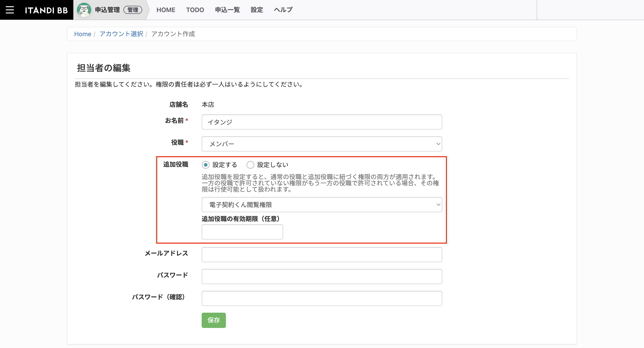Viewport: 644px width, 348px height.
Task: Select the 設定する radio button
Action: tap(205, 165)
